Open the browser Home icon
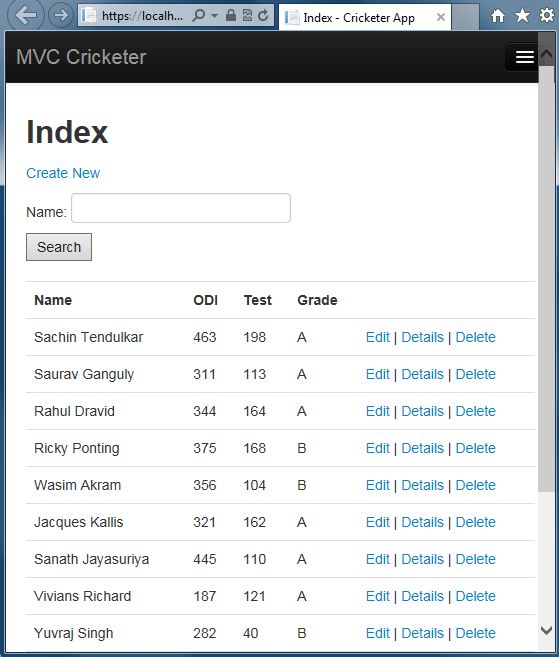This screenshot has height=657, width=559. tap(498, 16)
